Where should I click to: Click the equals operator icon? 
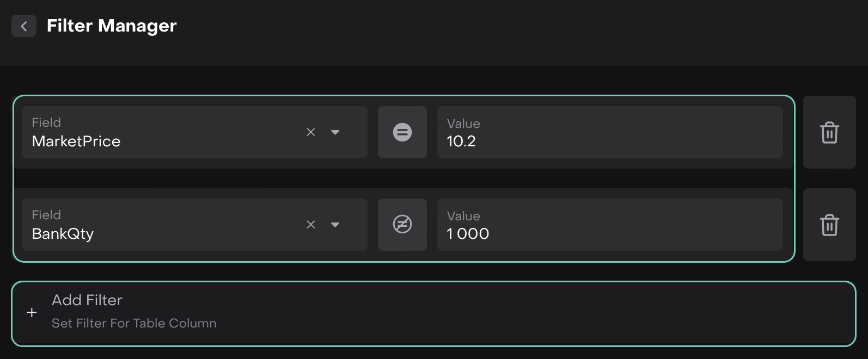[x=402, y=132]
